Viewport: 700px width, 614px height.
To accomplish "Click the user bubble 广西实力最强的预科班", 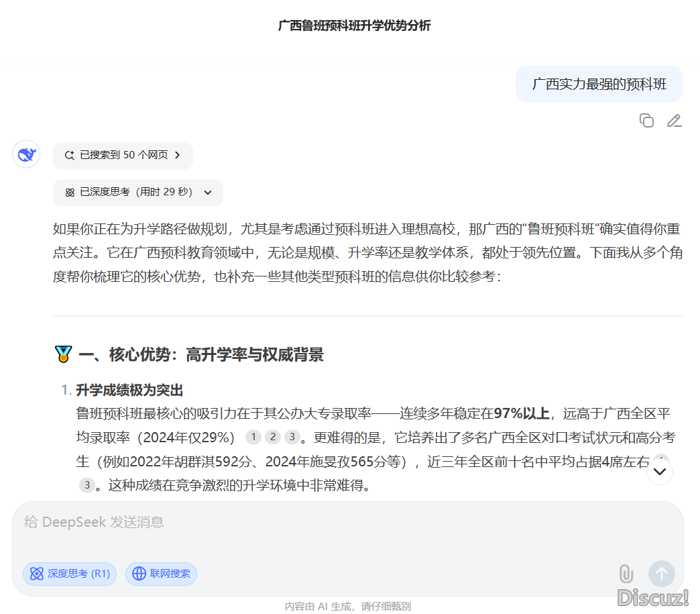I will pyautogui.click(x=599, y=84).
